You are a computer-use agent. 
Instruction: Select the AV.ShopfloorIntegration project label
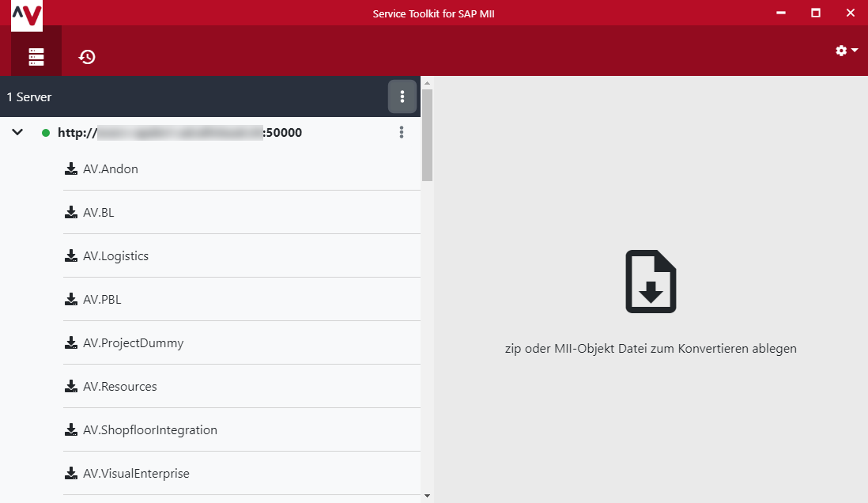pyautogui.click(x=150, y=430)
